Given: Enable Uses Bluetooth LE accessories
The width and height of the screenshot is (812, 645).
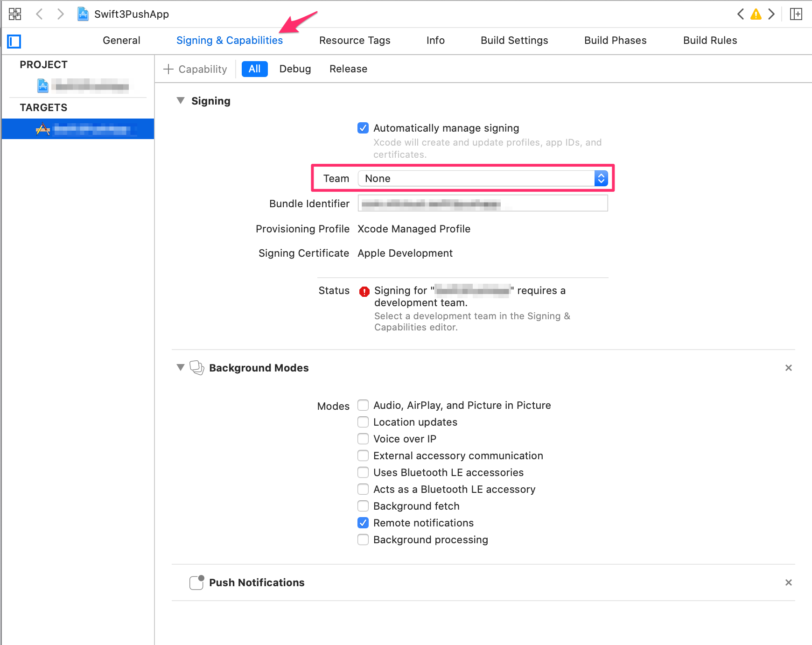Looking at the screenshot, I should point(363,472).
